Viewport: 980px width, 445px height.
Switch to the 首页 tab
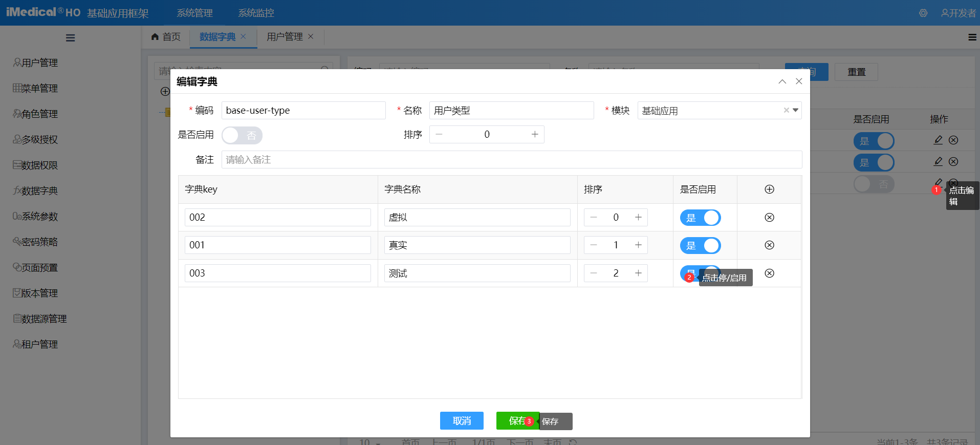tap(166, 37)
